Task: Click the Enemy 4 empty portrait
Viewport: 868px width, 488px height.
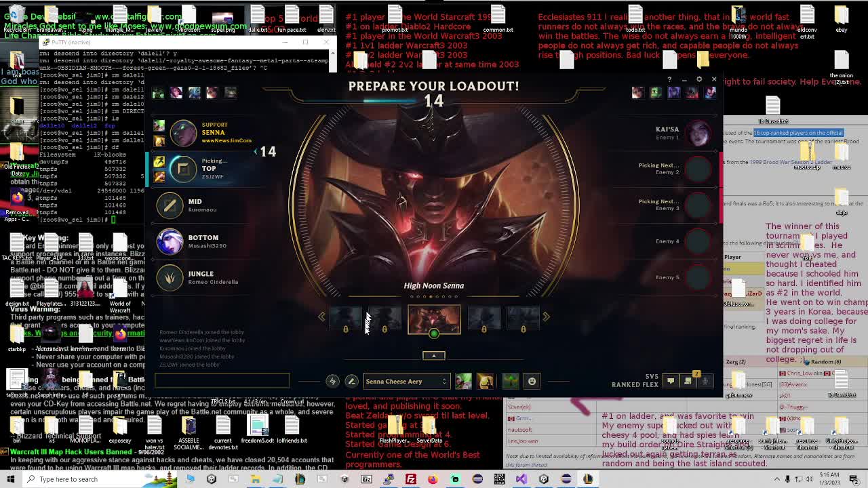Action: pyautogui.click(x=698, y=241)
